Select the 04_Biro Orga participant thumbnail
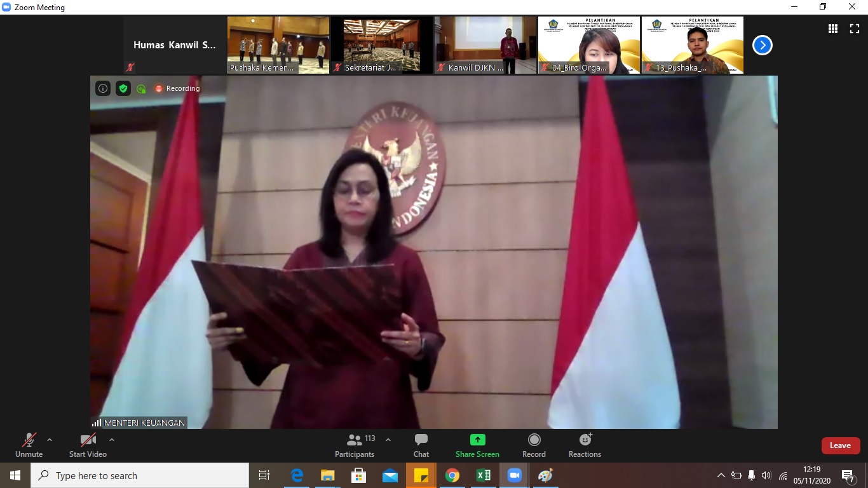 click(x=588, y=45)
